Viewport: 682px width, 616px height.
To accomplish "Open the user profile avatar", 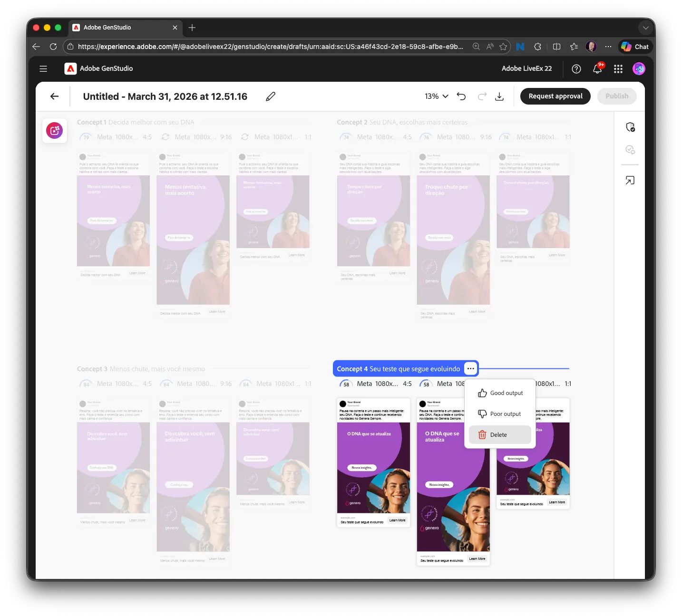I will pyautogui.click(x=639, y=69).
